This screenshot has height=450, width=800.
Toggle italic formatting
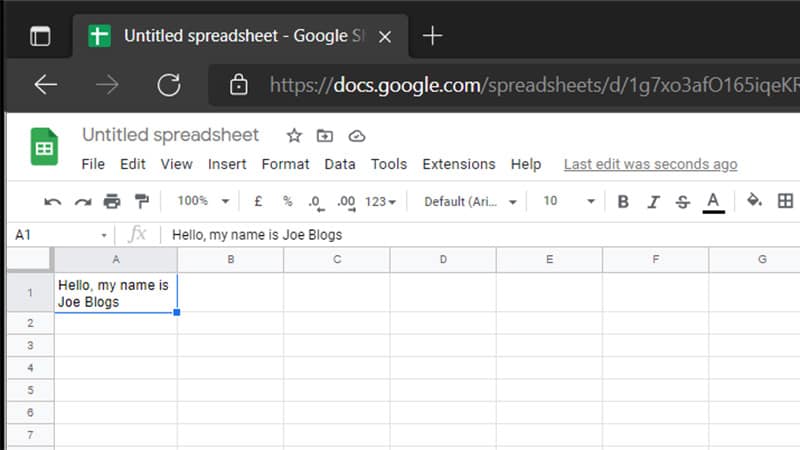pyautogui.click(x=653, y=202)
